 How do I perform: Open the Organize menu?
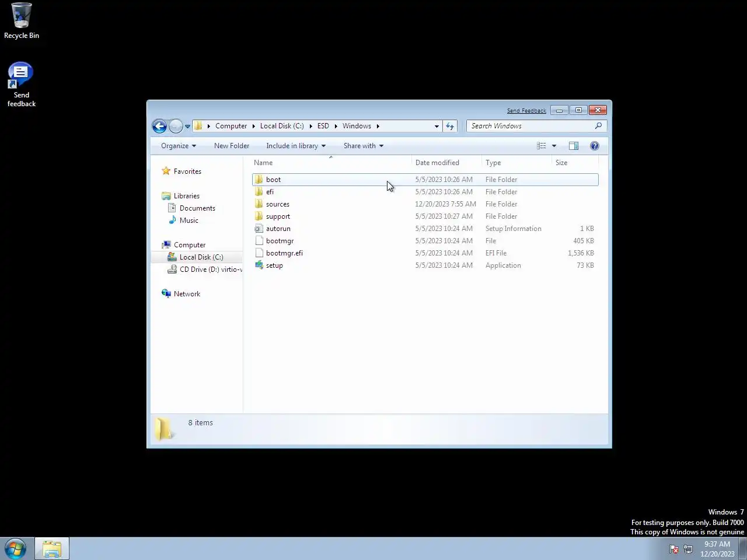[x=179, y=146]
